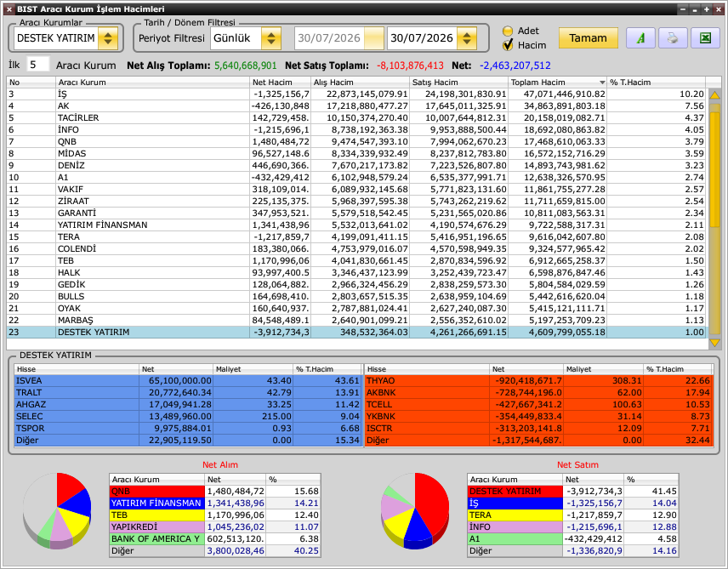Viewport: 728px width, 569px height.
Task: Click the Net Alım pie chart
Action: pos(57,510)
